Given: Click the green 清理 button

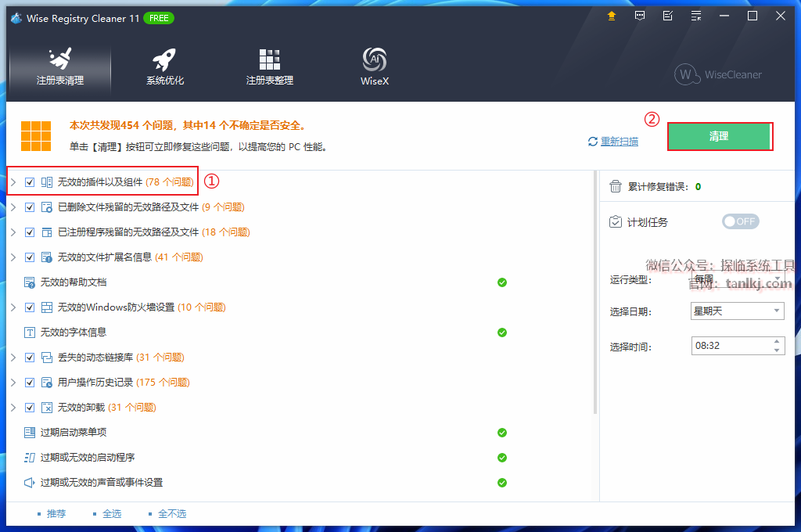Looking at the screenshot, I should 720,136.
